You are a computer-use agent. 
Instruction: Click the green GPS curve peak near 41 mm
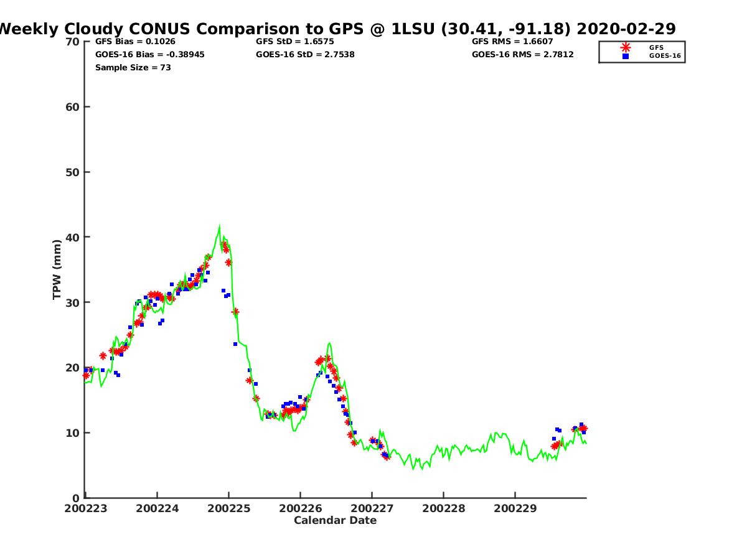pyautogui.click(x=219, y=228)
